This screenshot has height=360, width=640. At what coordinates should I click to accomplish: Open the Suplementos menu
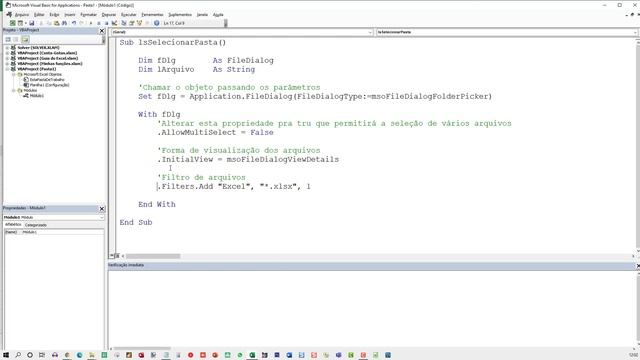[x=180, y=15]
